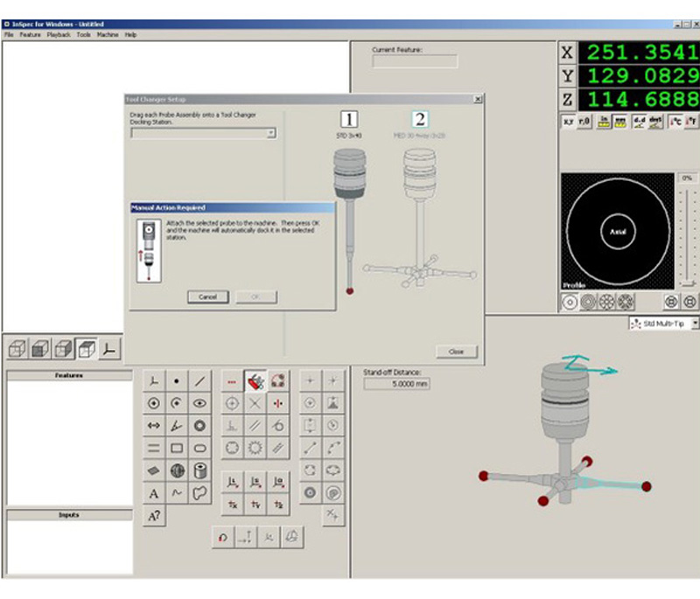700x599 pixels.
Task: Select the Angle measurement tool
Action: coord(177,426)
